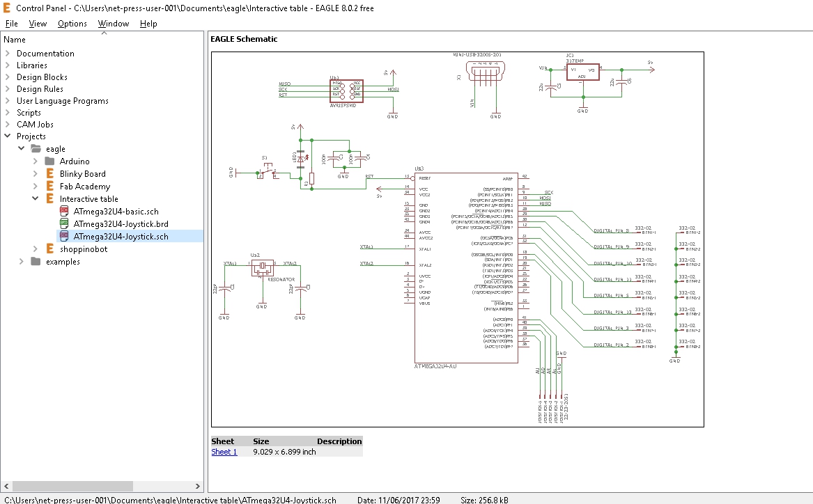813x504 pixels.
Task: Select the CAM Jobs entry
Action: [35, 125]
